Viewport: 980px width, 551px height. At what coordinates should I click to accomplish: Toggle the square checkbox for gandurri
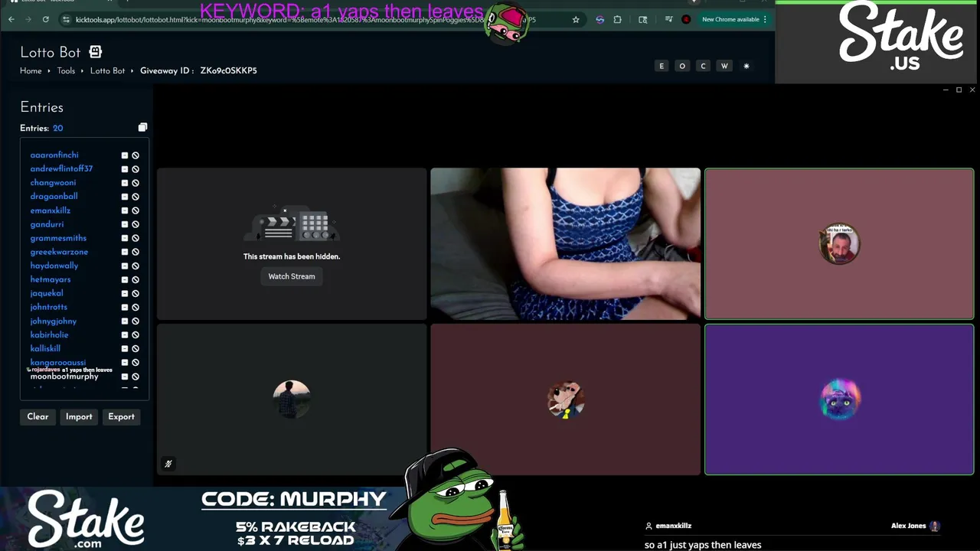tap(125, 224)
